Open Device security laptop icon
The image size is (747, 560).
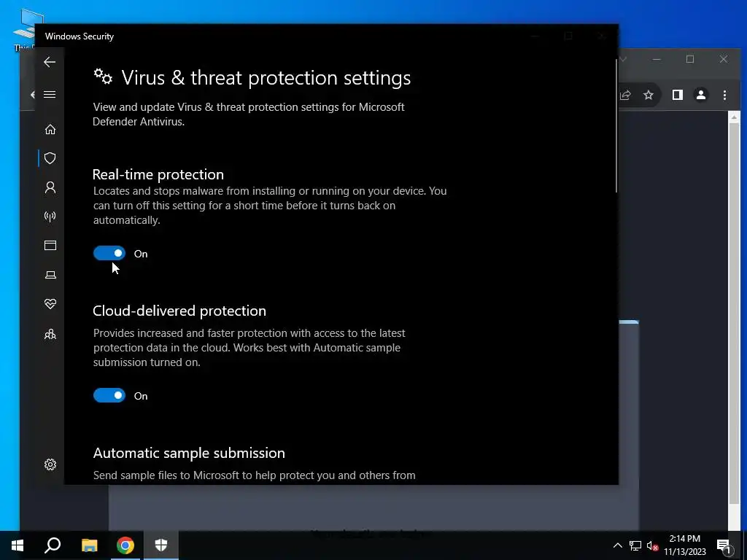click(x=50, y=275)
